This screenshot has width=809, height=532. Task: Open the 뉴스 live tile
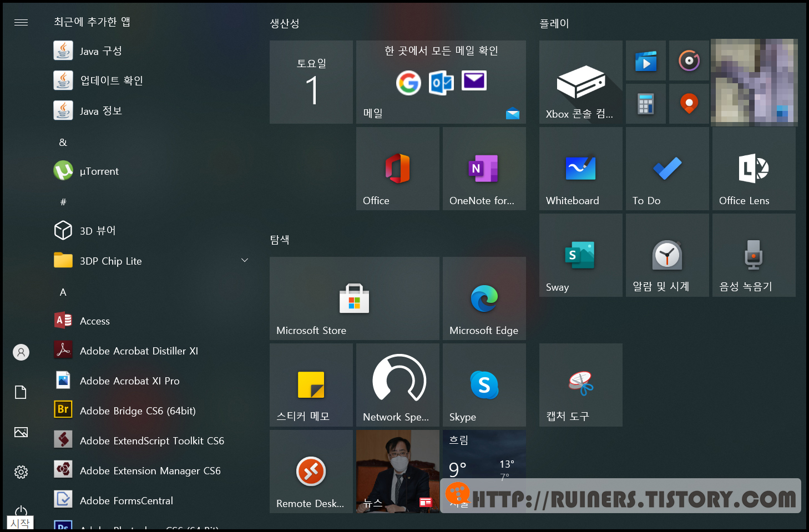[x=398, y=472]
